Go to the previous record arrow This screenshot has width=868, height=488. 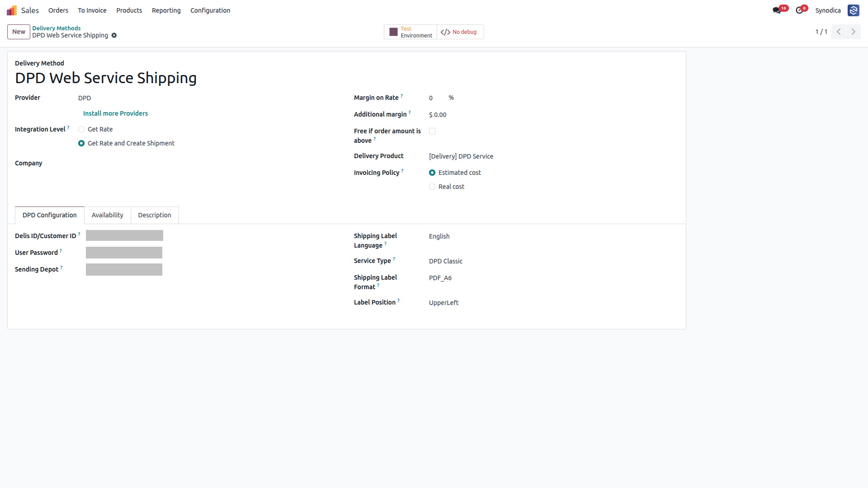tap(839, 32)
